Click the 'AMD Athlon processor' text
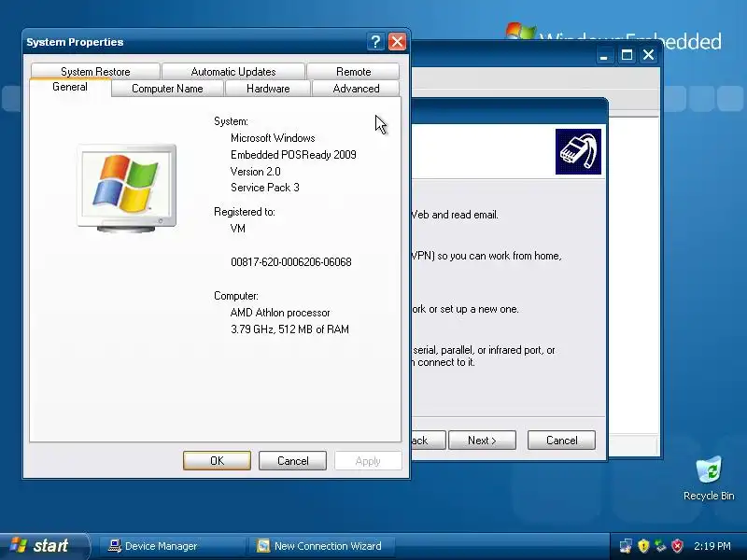 click(280, 313)
